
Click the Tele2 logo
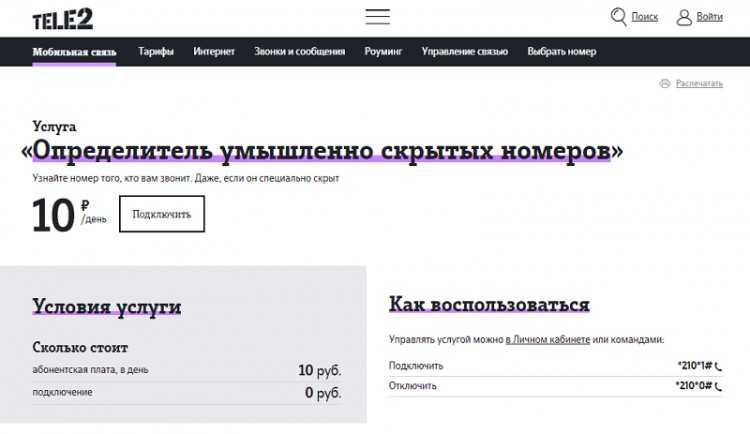[x=63, y=19]
